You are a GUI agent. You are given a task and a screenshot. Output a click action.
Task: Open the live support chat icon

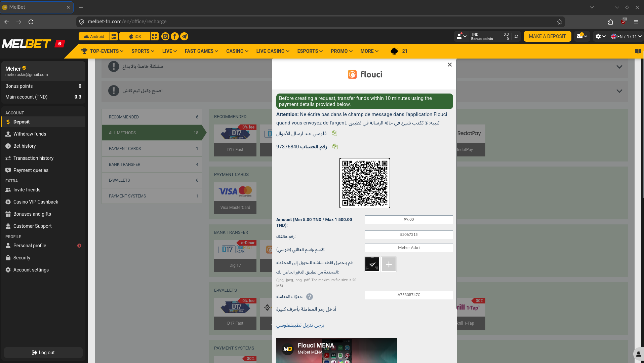[638, 354]
